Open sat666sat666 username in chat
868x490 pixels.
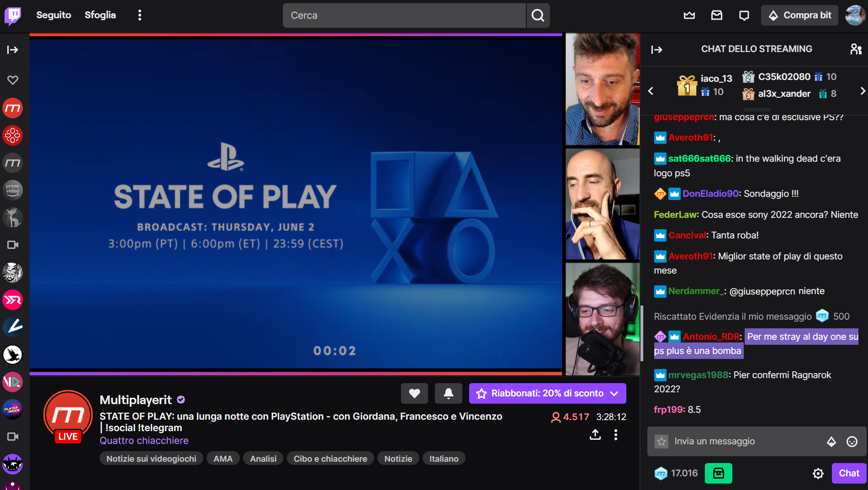pyautogui.click(x=699, y=158)
